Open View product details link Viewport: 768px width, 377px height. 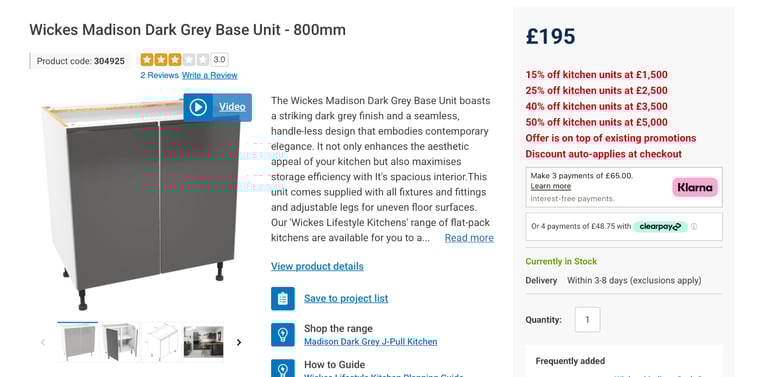[317, 266]
